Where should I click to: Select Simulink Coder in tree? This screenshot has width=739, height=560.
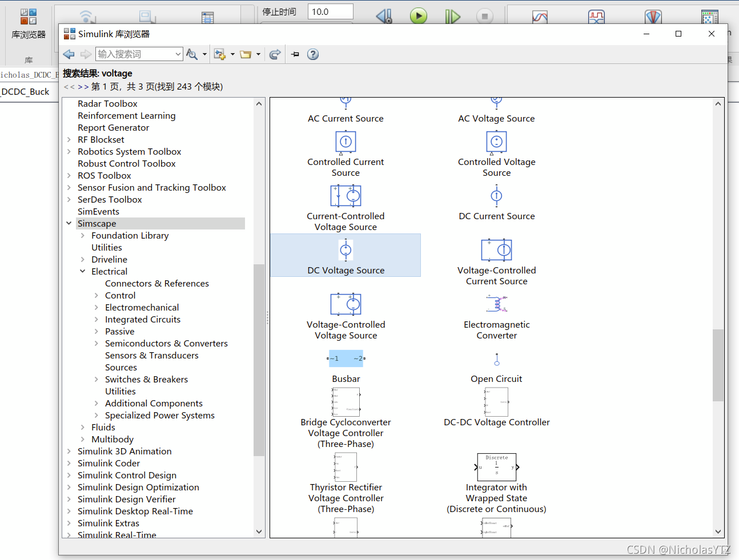pos(109,463)
